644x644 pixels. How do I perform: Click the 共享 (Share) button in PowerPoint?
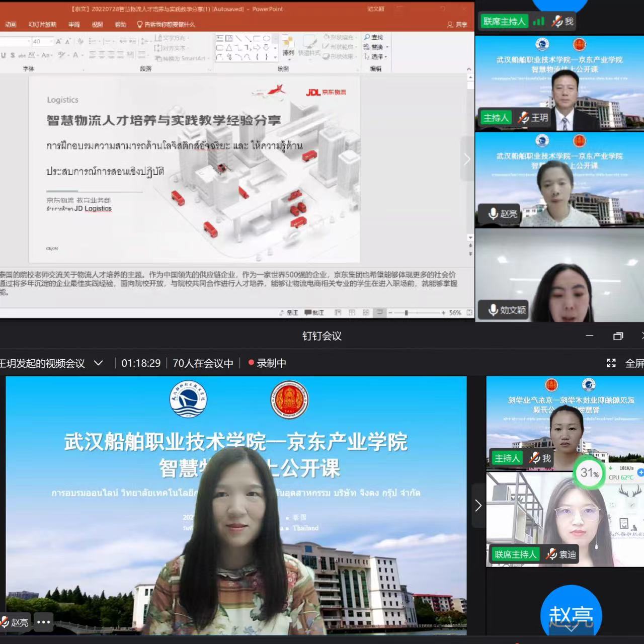tap(457, 24)
